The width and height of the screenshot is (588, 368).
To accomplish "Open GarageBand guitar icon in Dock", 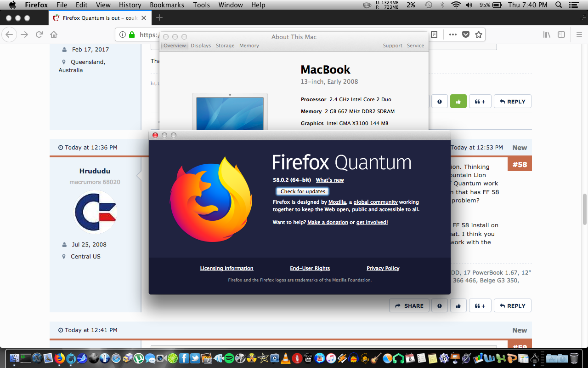I will pyautogui.click(x=376, y=358).
